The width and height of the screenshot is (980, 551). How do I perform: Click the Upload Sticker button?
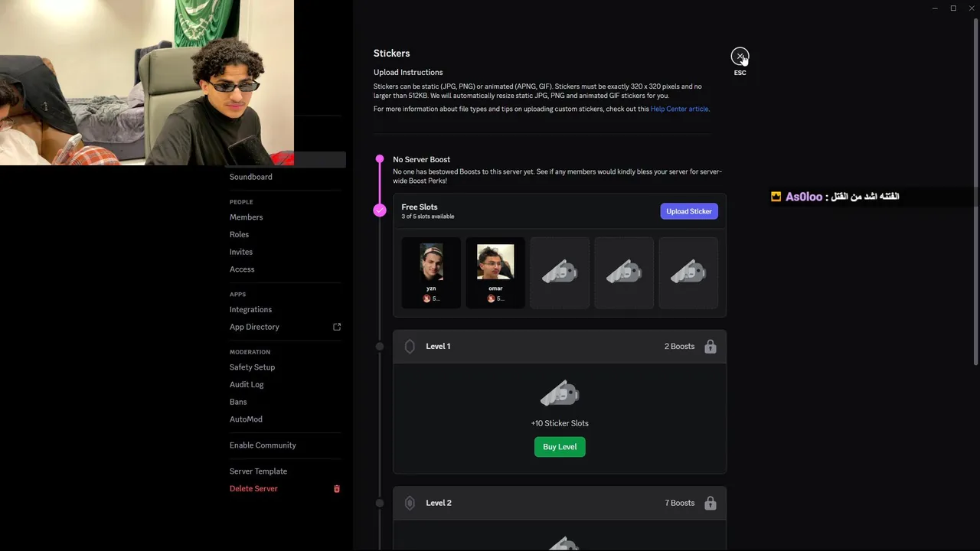(x=689, y=211)
